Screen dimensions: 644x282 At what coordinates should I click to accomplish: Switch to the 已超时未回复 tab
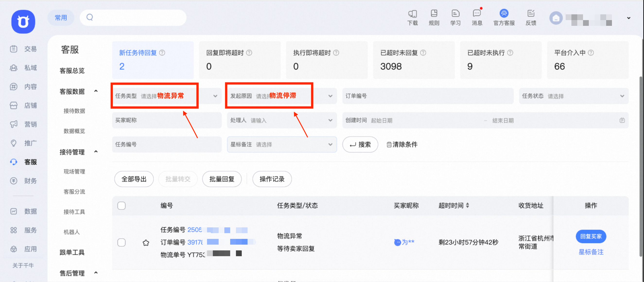pyautogui.click(x=414, y=60)
